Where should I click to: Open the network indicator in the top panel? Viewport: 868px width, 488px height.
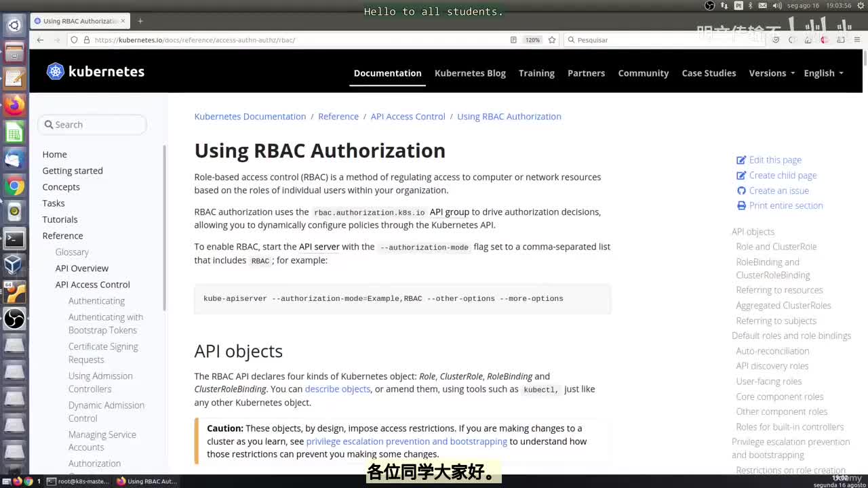725,5
